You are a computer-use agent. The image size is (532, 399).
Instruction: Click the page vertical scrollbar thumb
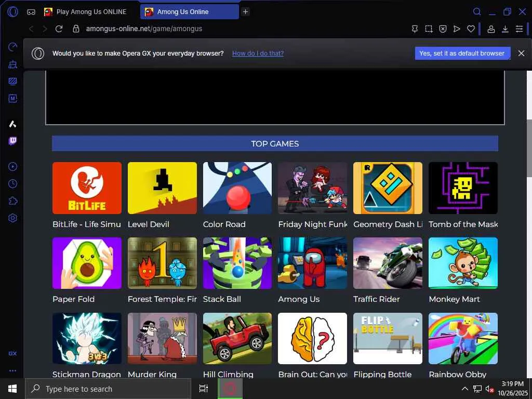click(529, 148)
